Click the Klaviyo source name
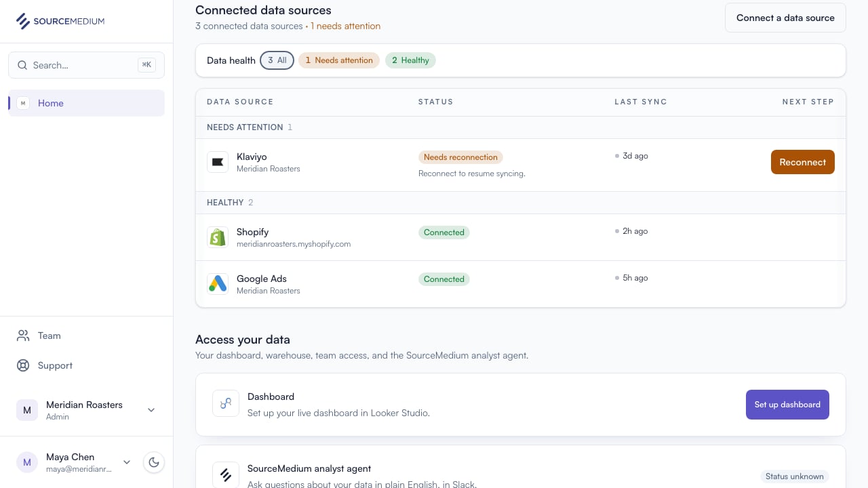868x488 pixels. [x=252, y=157]
